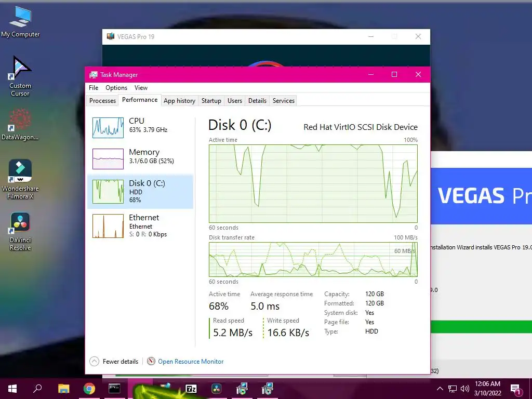
Task: Select the Disk 0 (C:) performance entry
Action: click(x=140, y=191)
